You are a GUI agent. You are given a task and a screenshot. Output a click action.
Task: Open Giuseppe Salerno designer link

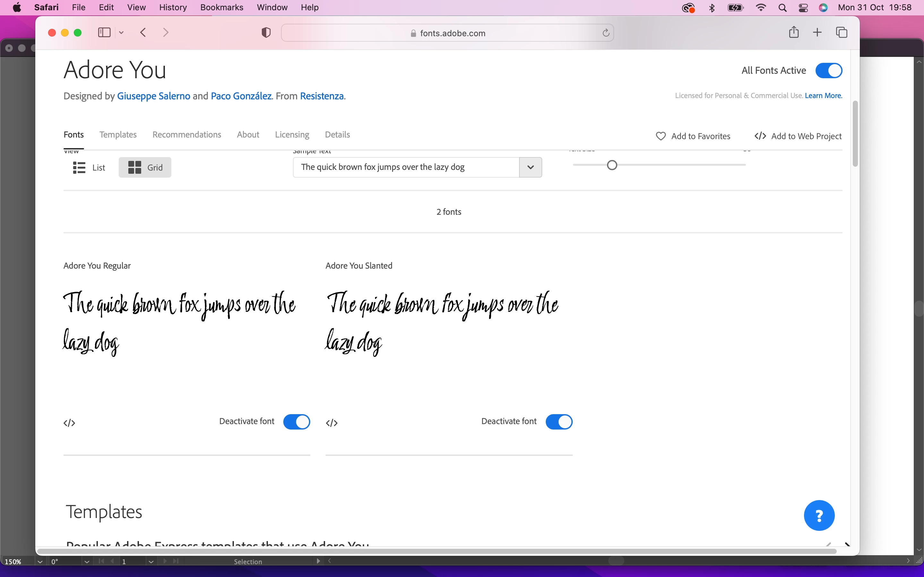pos(153,96)
